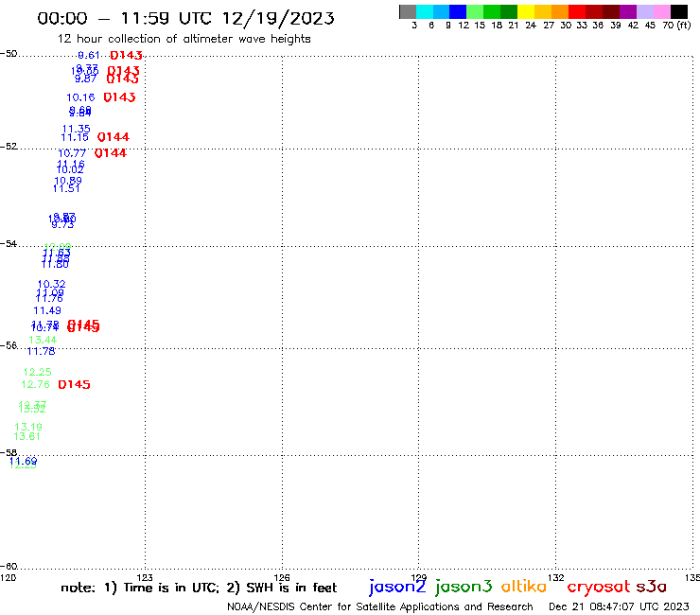Click the NOAA/NESDIS Center credit line
Image resolution: width=700 pixels, height=615 pixels.
(380, 607)
